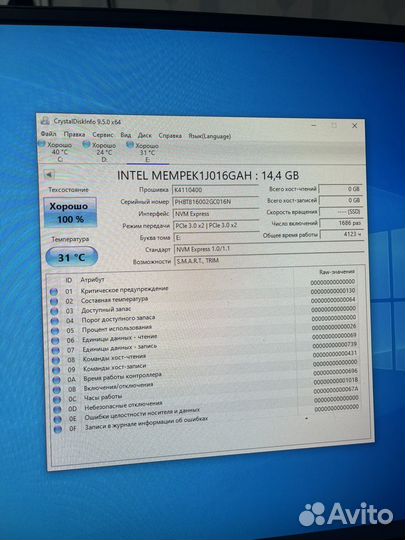405x540 pixels.
Task: Click the Атрибут column header
Action: pyautogui.click(x=92, y=280)
